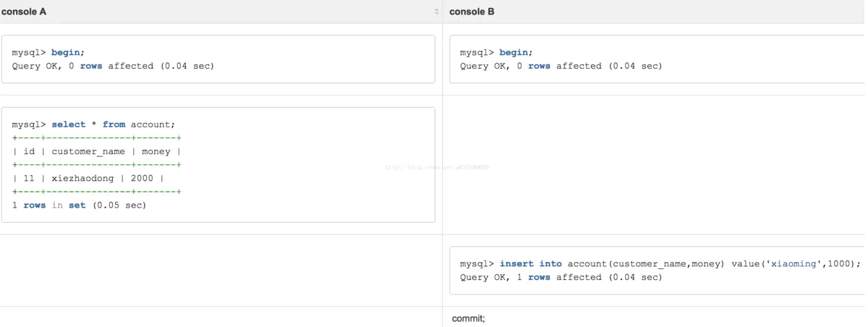Click the customer_name column heading in results
Screen dimensions: 868x327
(x=88, y=152)
